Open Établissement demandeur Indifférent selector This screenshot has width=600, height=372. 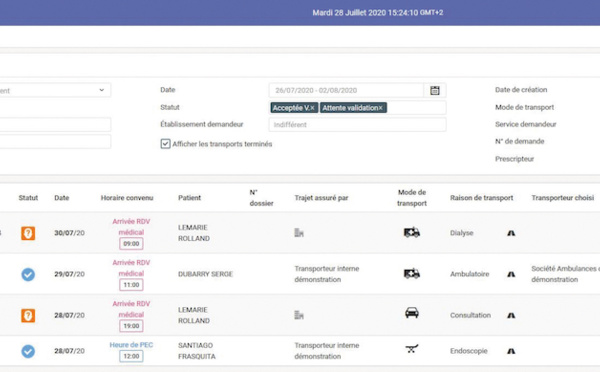(357, 125)
